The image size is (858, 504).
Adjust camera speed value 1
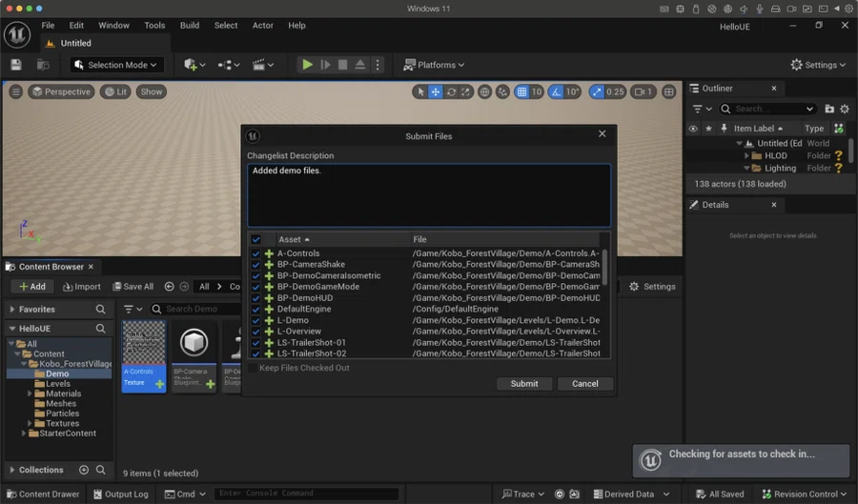tap(643, 91)
